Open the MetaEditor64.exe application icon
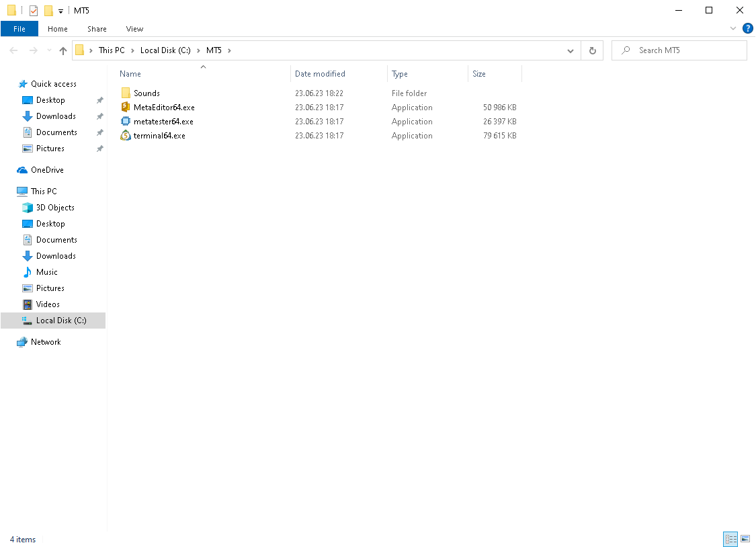The width and height of the screenshot is (756, 547). pos(126,107)
